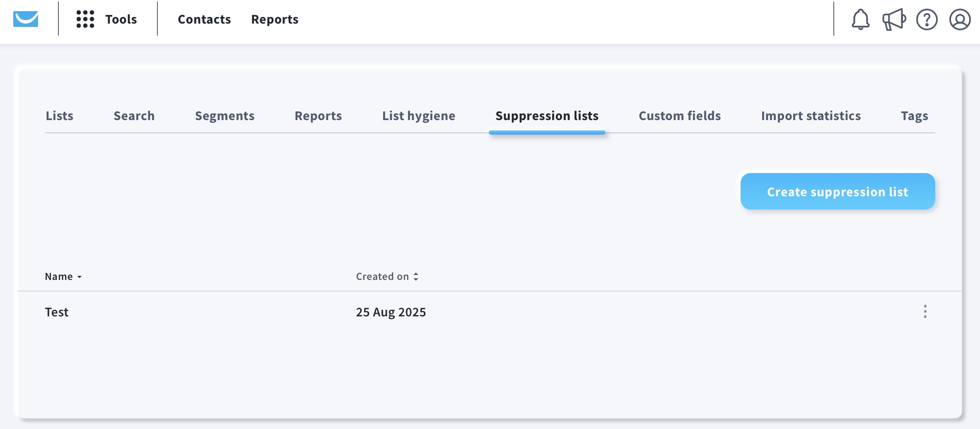Sort by Created on column
The image size is (980, 429).
coord(387,276)
